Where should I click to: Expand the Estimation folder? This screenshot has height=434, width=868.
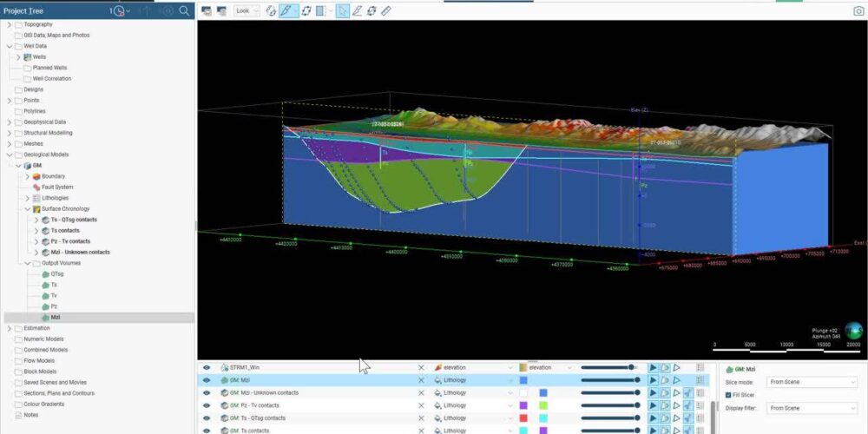[x=9, y=328]
